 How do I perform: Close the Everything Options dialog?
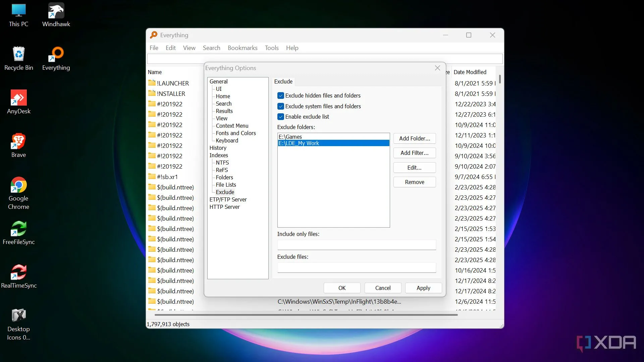(437, 68)
